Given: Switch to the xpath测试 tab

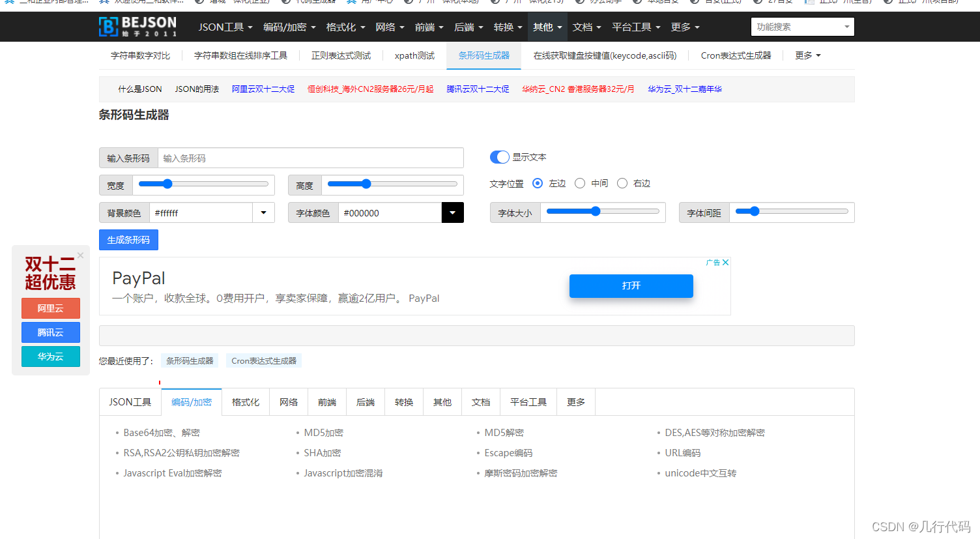Looking at the screenshot, I should tap(414, 55).
